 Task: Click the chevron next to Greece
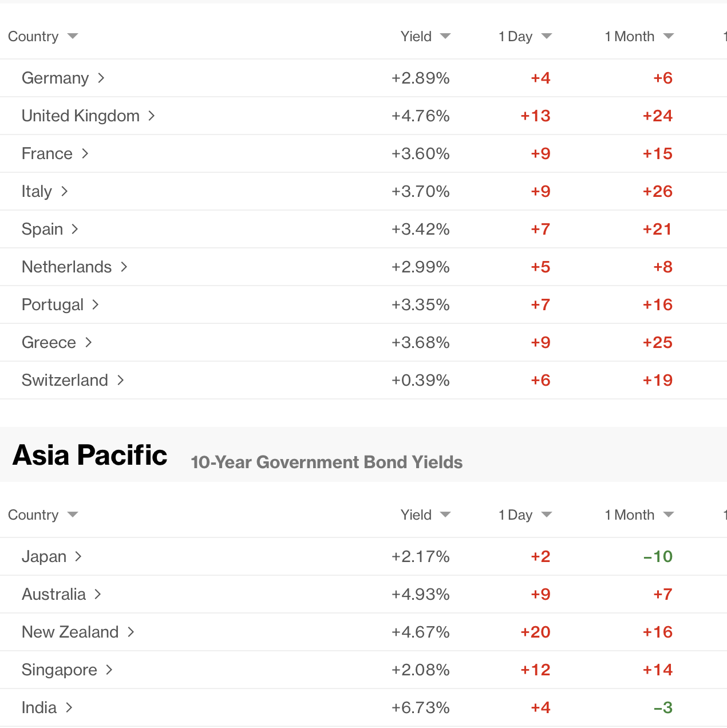[x=89, y=342]
